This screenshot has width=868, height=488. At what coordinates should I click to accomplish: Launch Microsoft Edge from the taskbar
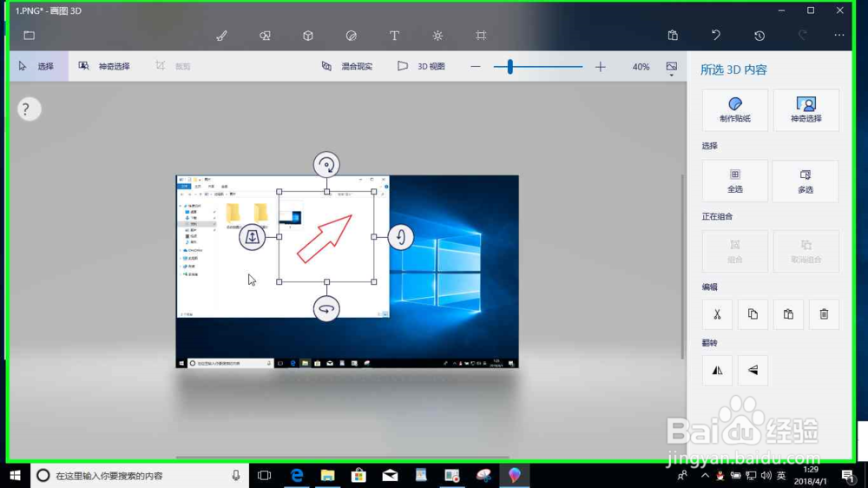pyautogui.click(x=297, y=475)
